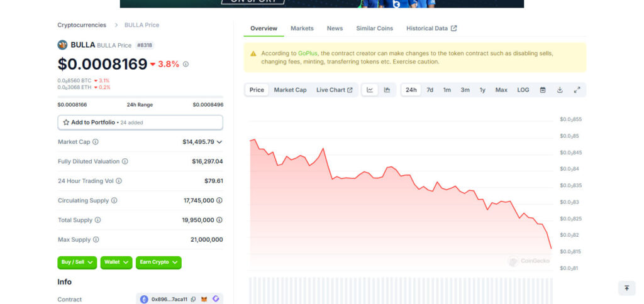644x304 pixels.
Task: Click the download chart data icon
Action: [x=560, y=90]
